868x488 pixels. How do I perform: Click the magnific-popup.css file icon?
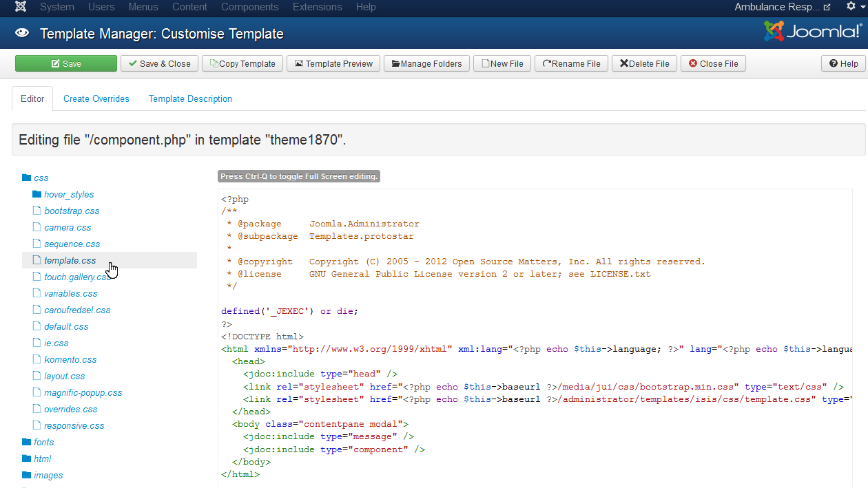pos(37,392)
